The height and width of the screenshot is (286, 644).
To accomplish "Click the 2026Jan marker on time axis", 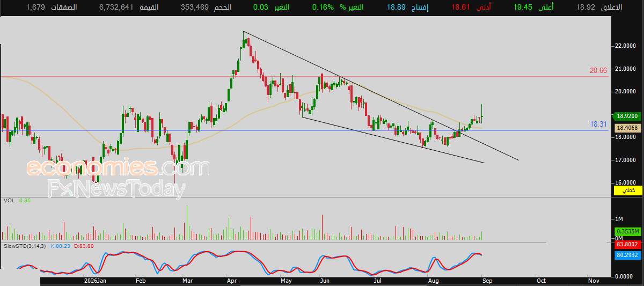I will click(96, 281).
